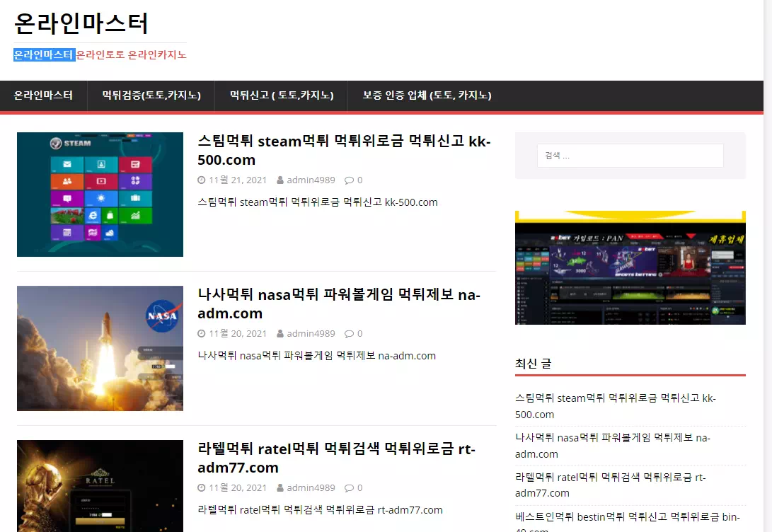Open the NASA rocket launch thumbnail

[100, 349]
